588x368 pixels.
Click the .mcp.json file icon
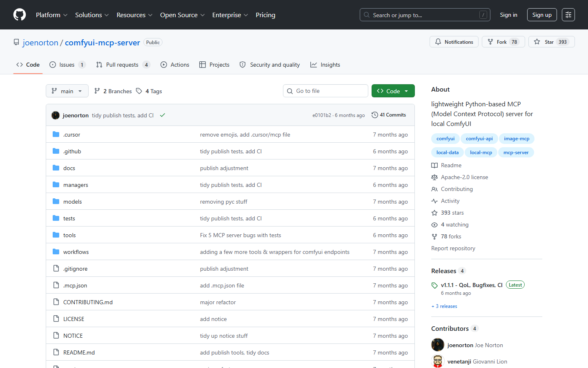(56, 285)
